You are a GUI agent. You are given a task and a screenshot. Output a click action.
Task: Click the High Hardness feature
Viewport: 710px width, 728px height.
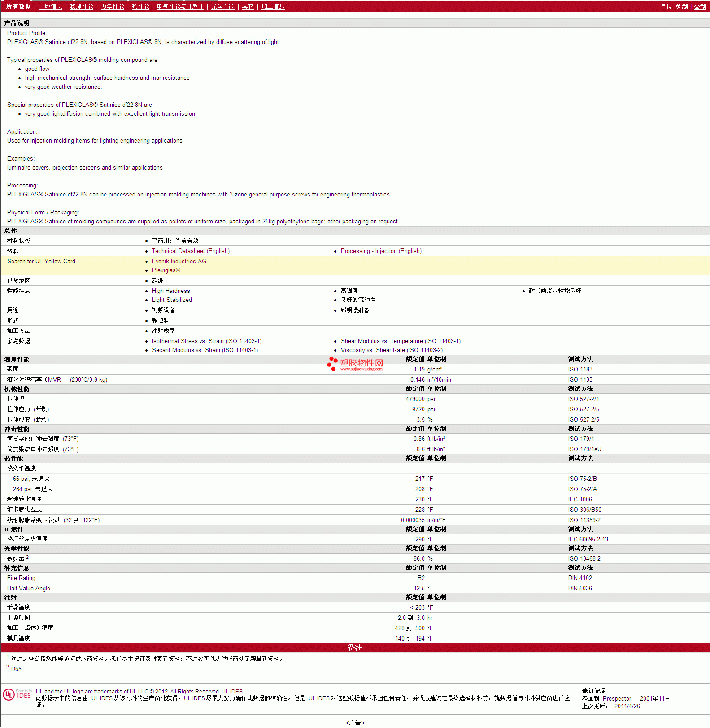click(x=171, y=291)
